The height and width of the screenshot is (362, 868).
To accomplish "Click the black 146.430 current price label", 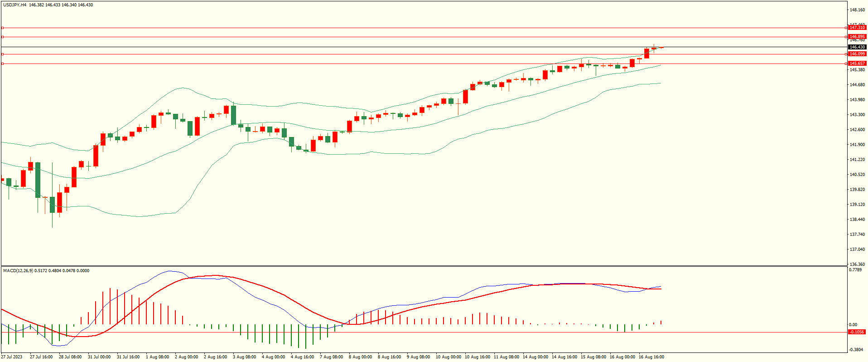I will click(x=857, y=47).
